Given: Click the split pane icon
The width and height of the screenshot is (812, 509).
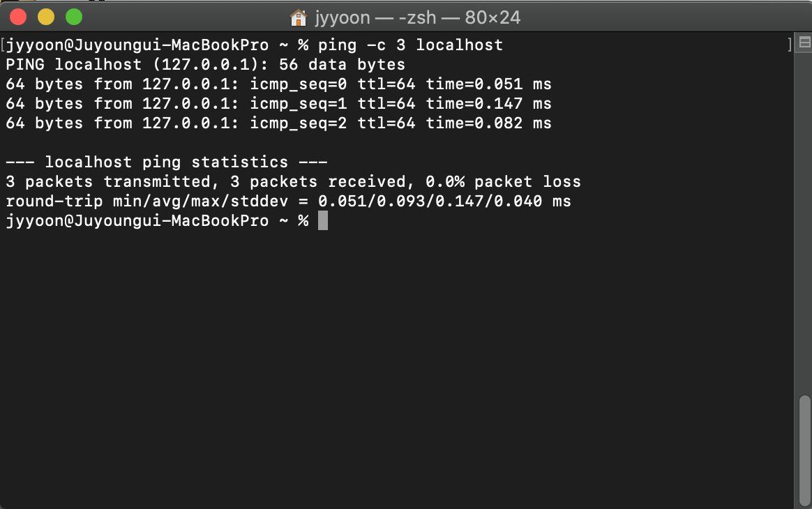Looking at the screenshot, I should [804, 43].
